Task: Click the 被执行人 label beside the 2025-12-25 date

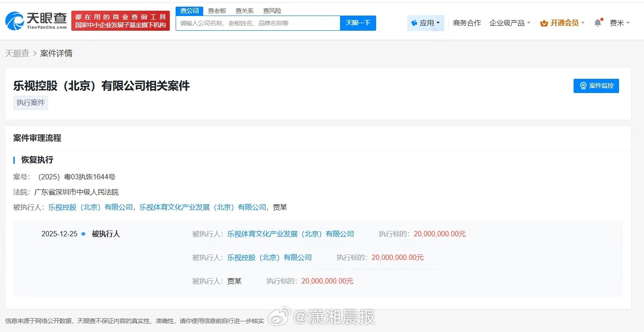Action: point(106,234)
